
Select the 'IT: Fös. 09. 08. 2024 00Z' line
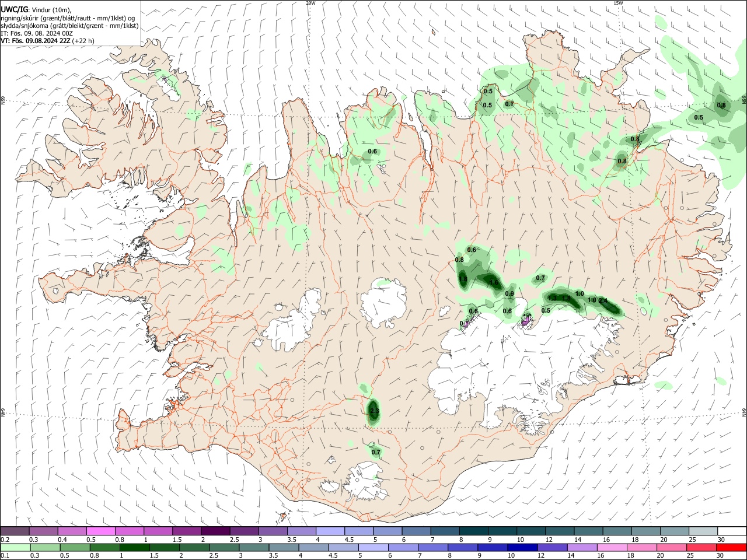[x=37, y=33]
